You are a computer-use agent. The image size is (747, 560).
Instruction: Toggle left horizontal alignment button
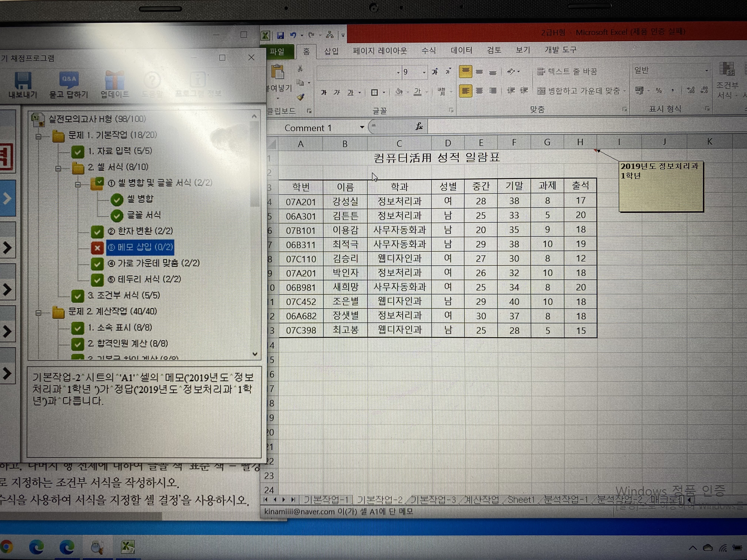465,91
